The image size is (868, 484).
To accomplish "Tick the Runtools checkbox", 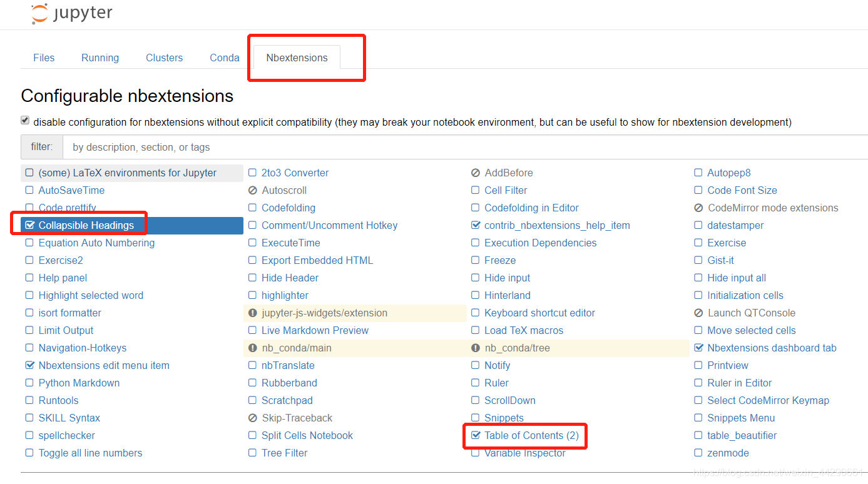I will pyautogui.click(x=29, y=400).
